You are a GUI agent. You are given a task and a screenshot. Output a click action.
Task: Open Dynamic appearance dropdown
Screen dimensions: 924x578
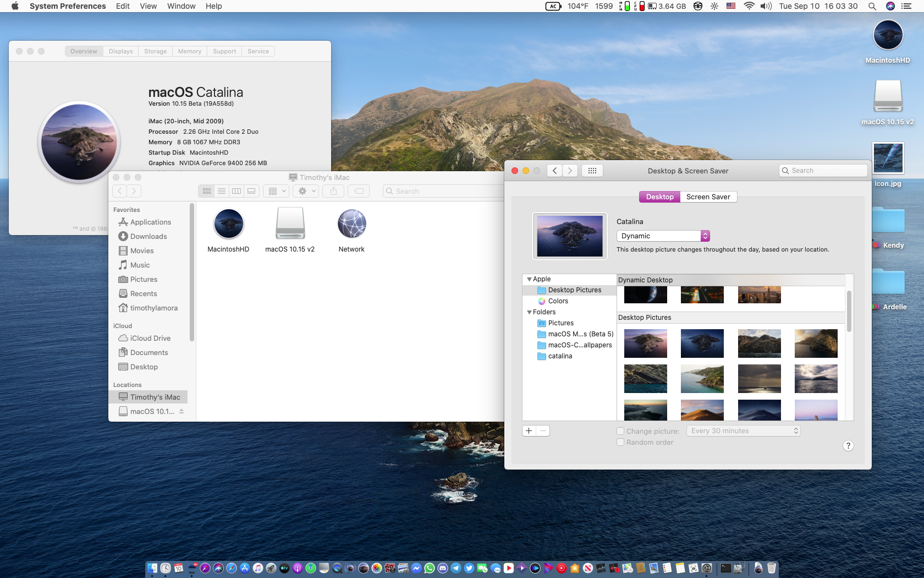[663, 236]
